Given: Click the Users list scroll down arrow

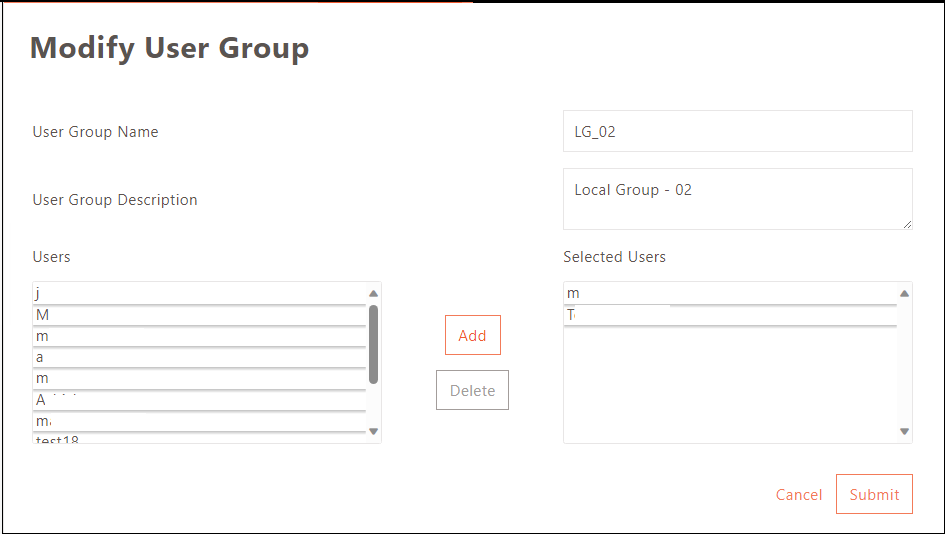Looking at the screenshot, I should click(373, 431).
